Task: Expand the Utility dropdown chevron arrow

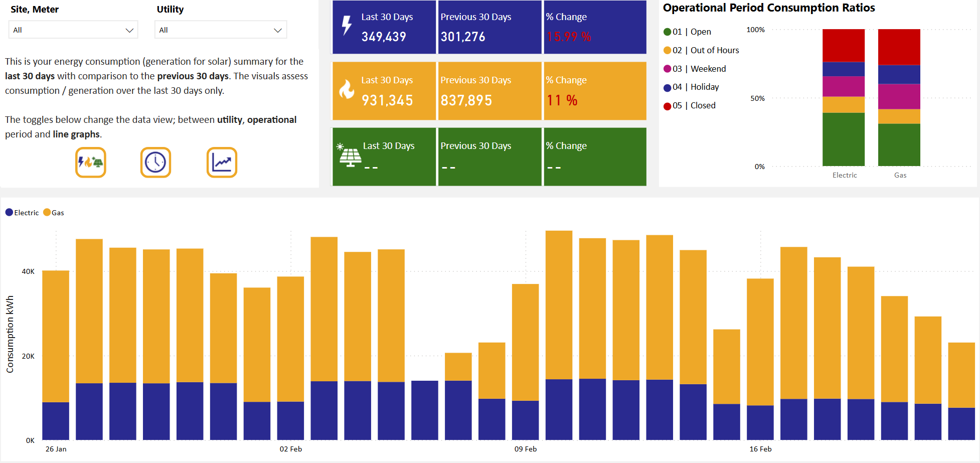Action: [x=278, y=31]
